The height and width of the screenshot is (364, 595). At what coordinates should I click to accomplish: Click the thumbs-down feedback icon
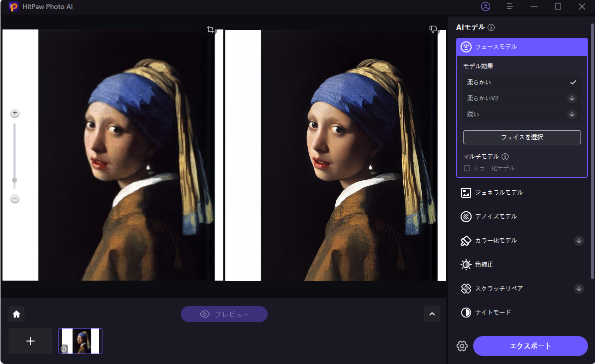(x=433, y=30)
